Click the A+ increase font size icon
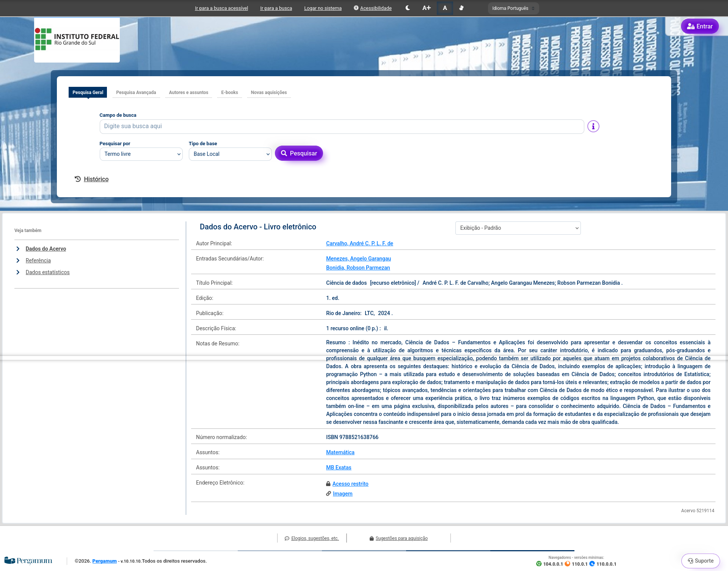The height and width of the screenshot is (571, 728). (x=427, y=8)
